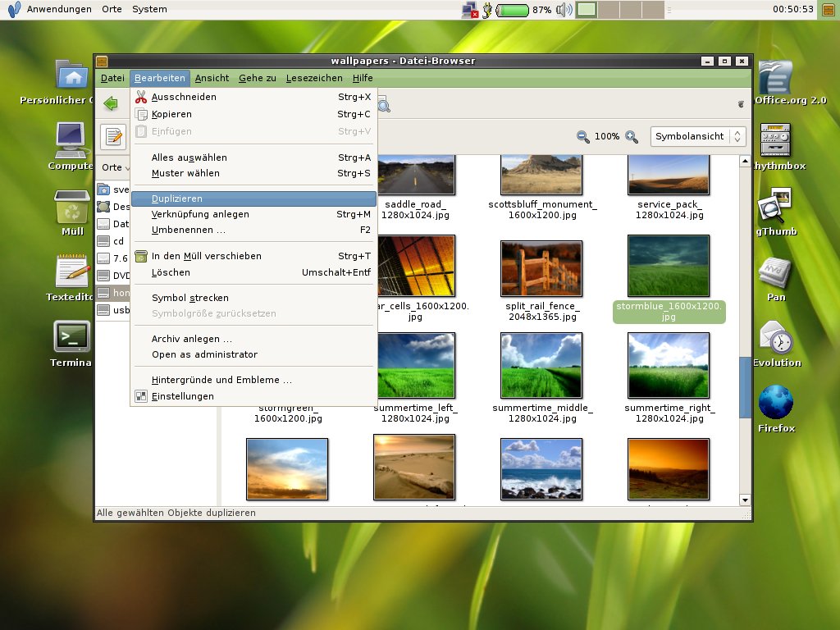Expand the Orte sidebar dropdown
Screen dimensions: 840x630
[115, 167]
